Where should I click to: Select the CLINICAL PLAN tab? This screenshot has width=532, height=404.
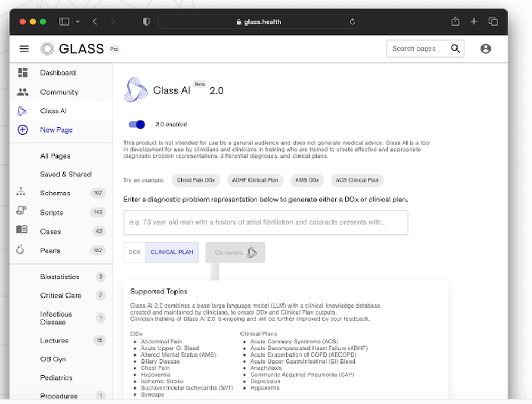point(172,252)
